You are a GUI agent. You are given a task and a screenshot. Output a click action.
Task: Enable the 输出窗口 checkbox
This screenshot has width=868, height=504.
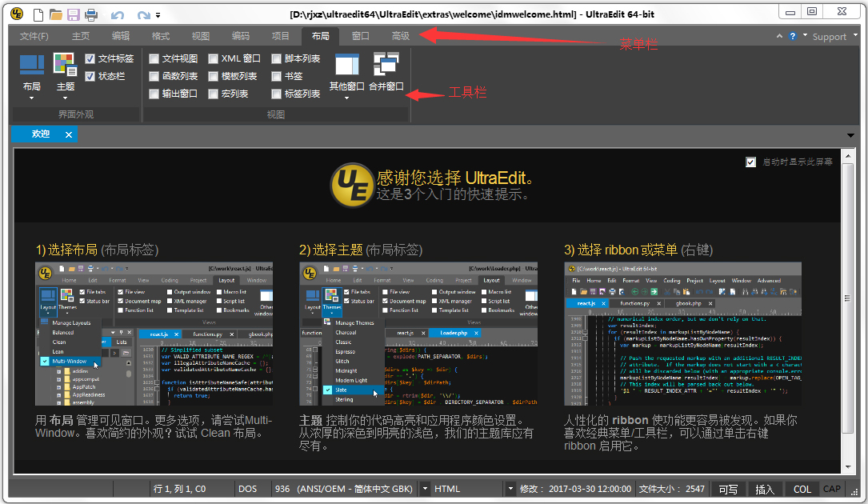coord(154,94)
